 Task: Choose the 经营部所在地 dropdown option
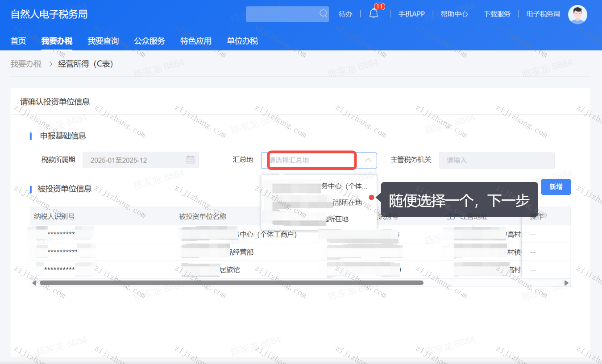[x=319, y=202]
